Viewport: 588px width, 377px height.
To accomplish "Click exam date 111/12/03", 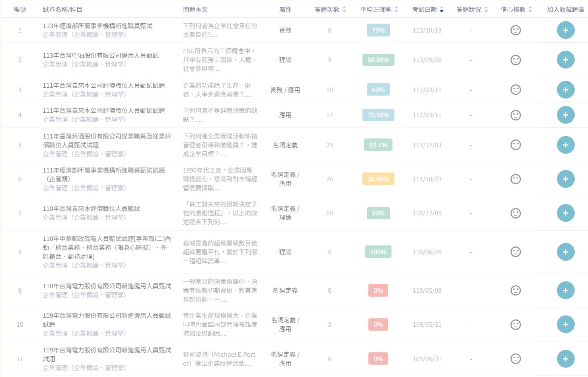I will [427, 145].
